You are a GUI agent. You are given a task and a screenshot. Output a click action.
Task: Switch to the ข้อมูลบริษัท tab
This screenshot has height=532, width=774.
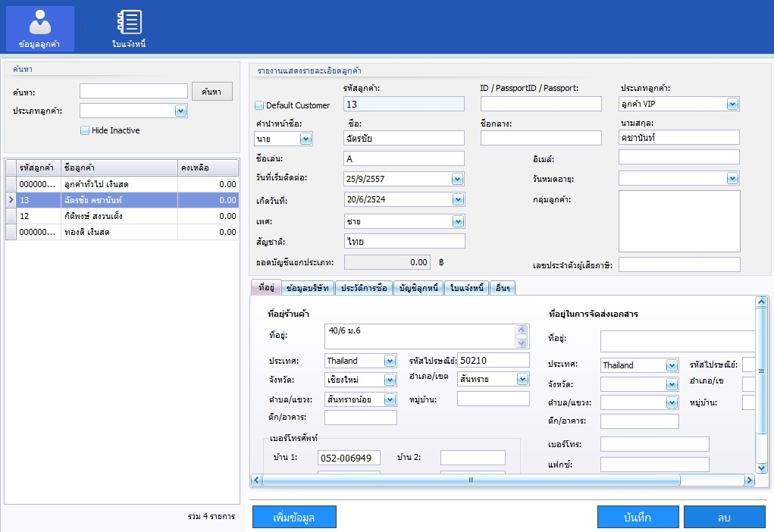[308, 288]
